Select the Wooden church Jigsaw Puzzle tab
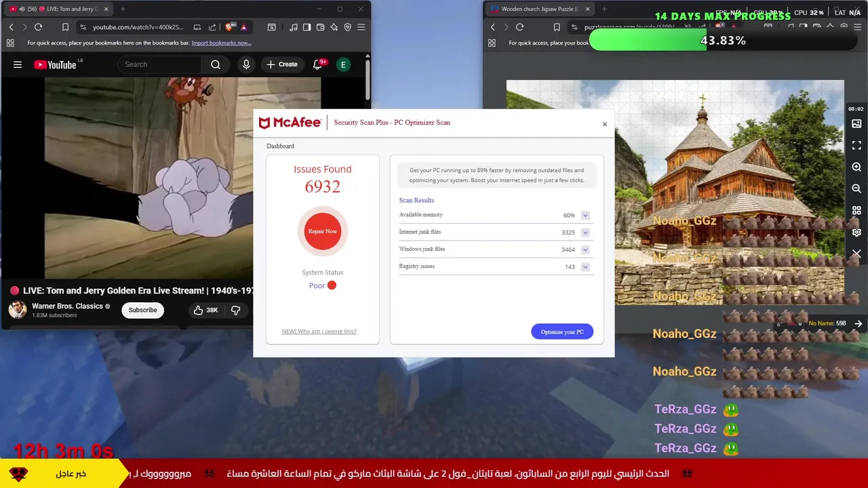868x488 pixels. point(539,9)
